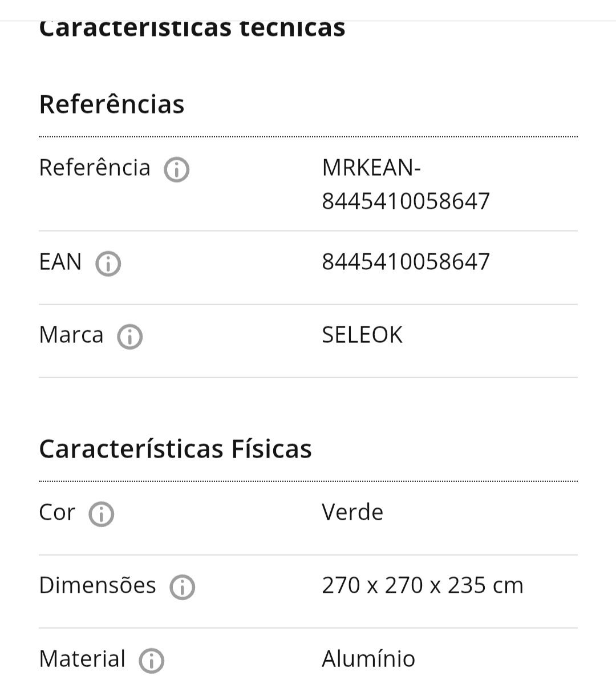Click the SELEOK brand name
The height and width of the screenshot is (692, 616).
(x=362, y=335)
